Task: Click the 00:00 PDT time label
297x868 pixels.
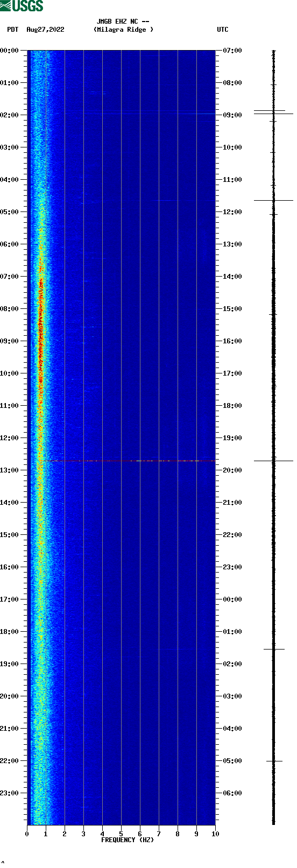Action: pos(10,51)
